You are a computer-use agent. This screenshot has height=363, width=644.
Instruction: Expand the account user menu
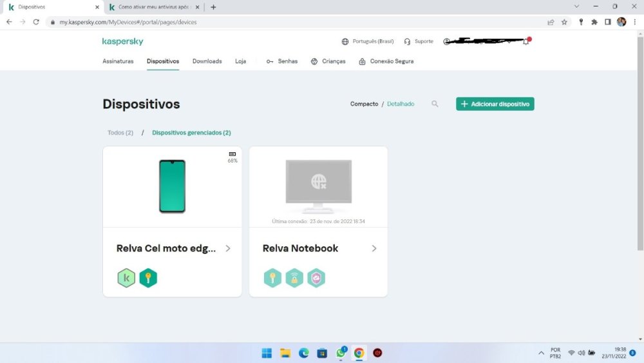(x=478, y=41)
